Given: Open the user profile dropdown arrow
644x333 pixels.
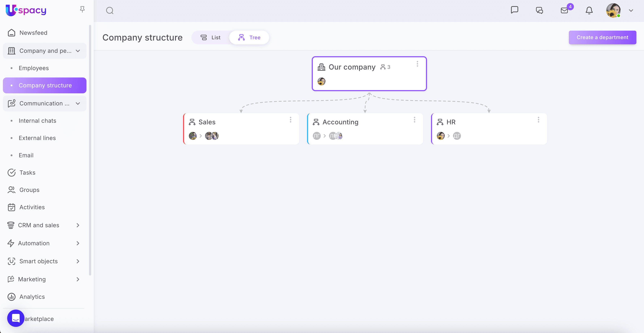Looking at the screenshot, I should pos(631,10).
